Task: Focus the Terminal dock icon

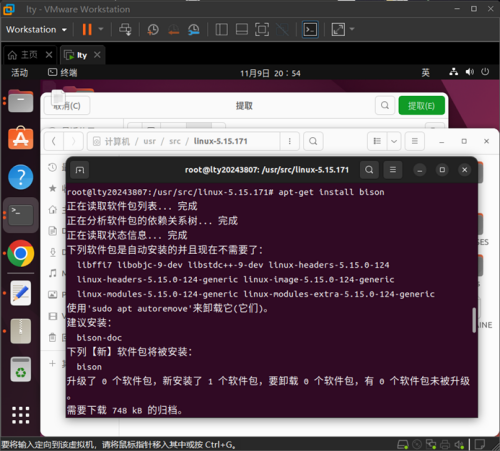Action: pyautogui.click(x=21, y=215)
